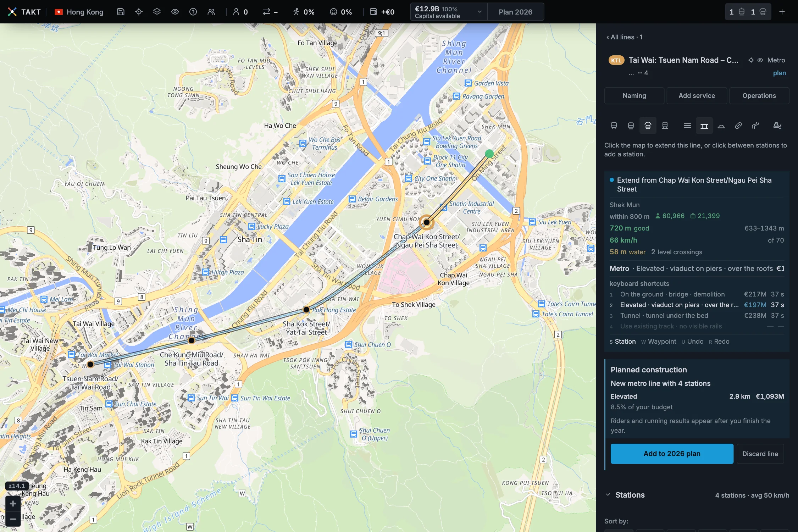The height and width of the screenshot is (532, 798).
Task: Click the riders count person icon
Action: [236, 12]
